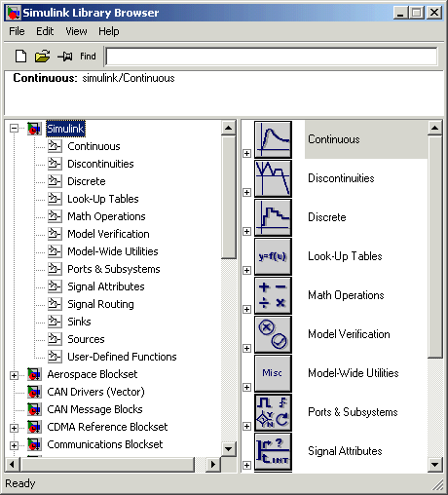Click the Simulink Library Browser title bar icon
The height and width of the screenshot is (495, 448).
[14, 13]
